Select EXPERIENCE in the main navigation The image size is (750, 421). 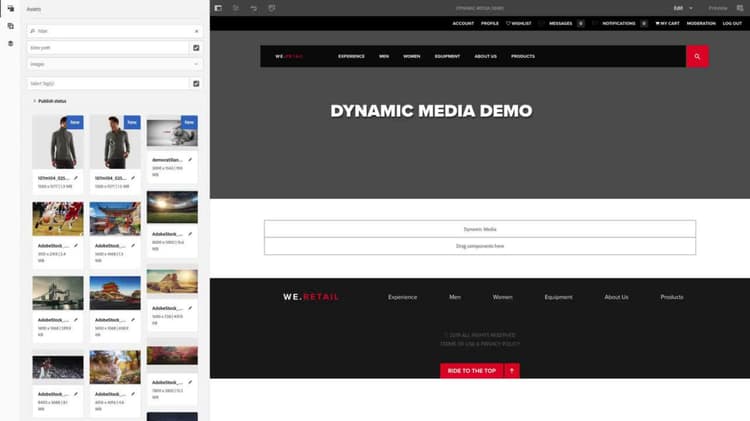(351, 56)
